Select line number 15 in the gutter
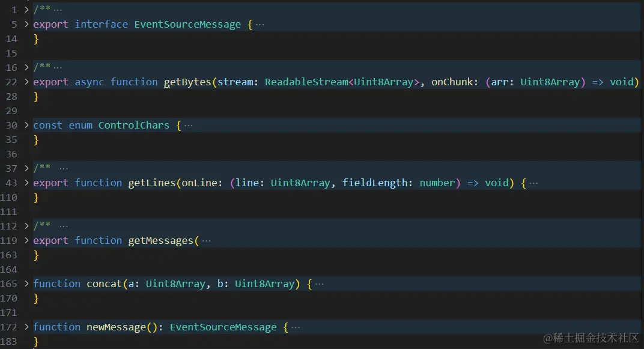Viewport: 644px width, 349px height. pyautogui.click(x=11, y=53)
